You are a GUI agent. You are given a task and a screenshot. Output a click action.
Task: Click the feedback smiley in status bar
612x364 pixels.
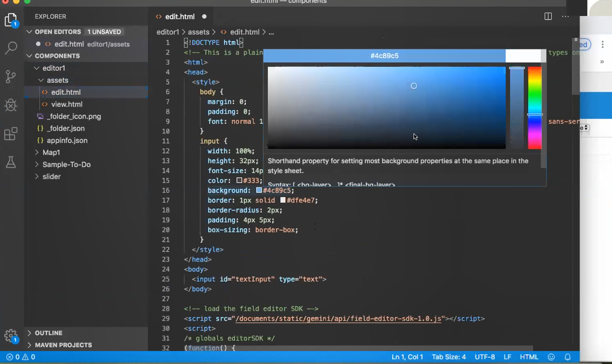[551, 357]
